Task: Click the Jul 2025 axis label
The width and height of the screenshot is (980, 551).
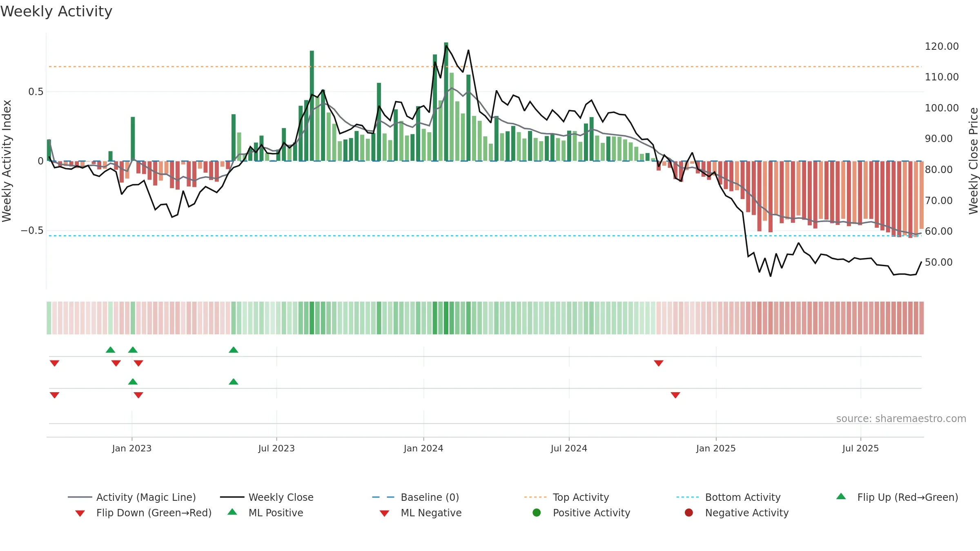Action: pos(860,449)
